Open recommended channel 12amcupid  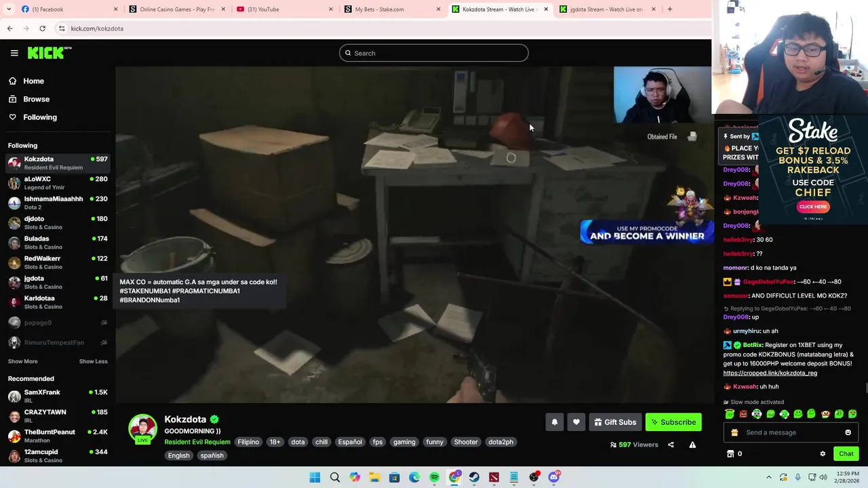tap(57, 455)
